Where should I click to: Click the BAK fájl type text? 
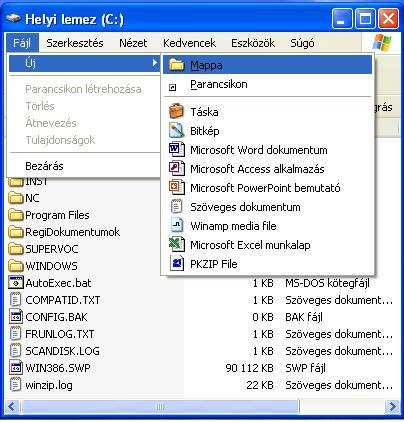point(304,317)
